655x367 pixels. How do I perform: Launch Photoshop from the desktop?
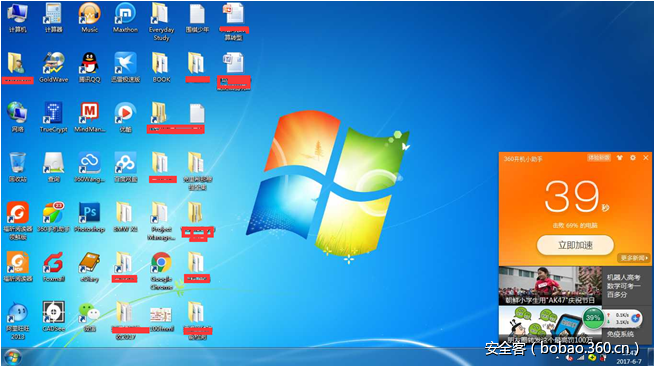(x=89, y=217)
